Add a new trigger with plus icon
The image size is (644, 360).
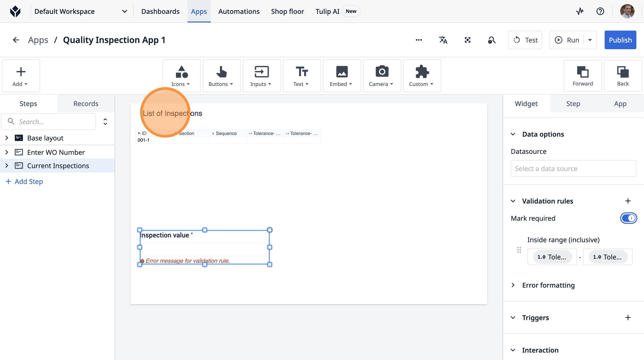tap(628, 317)
